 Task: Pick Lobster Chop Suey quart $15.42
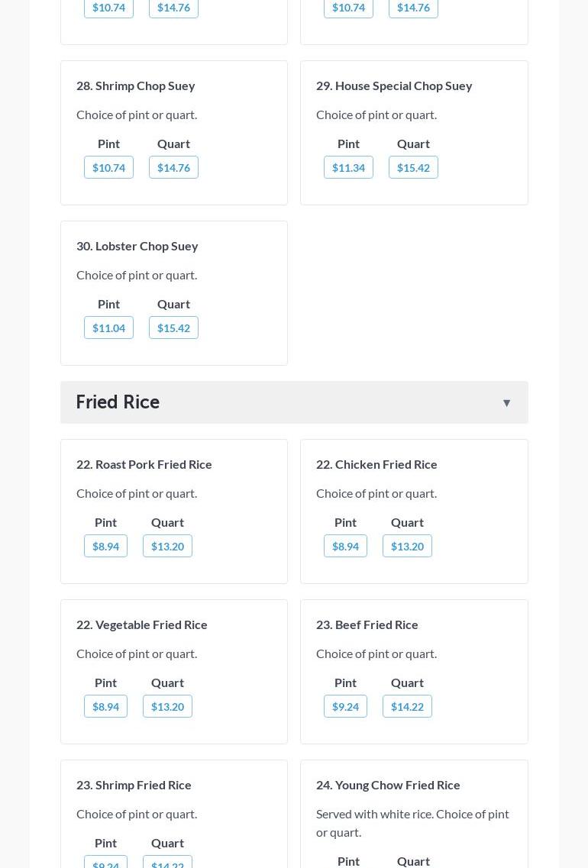(173, 328)
